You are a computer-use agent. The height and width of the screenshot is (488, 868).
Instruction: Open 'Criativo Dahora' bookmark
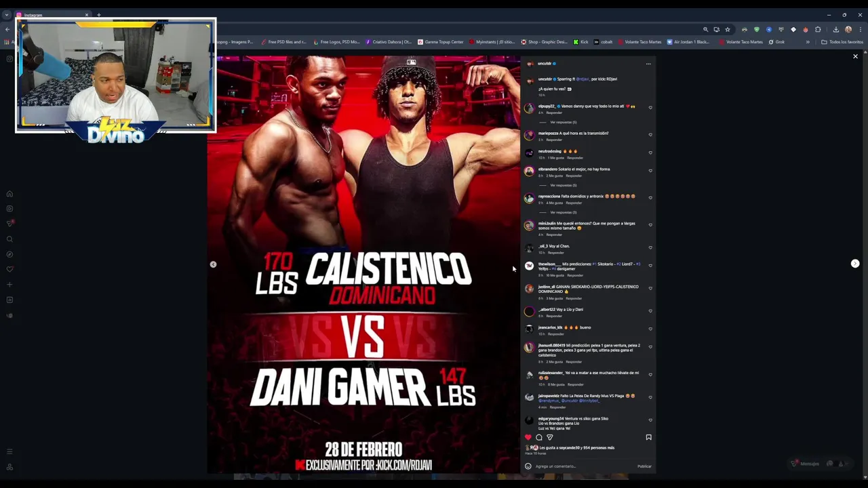[x=389, y=42]
